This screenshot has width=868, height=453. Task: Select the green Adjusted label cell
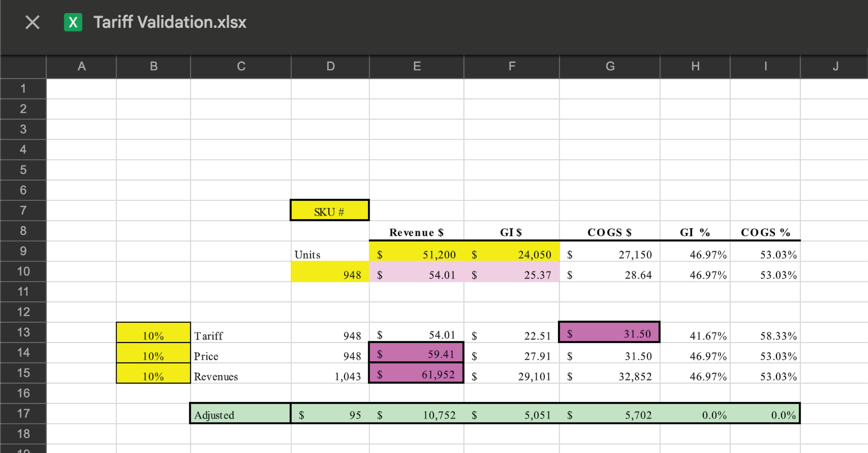click(x=240, y=413)
